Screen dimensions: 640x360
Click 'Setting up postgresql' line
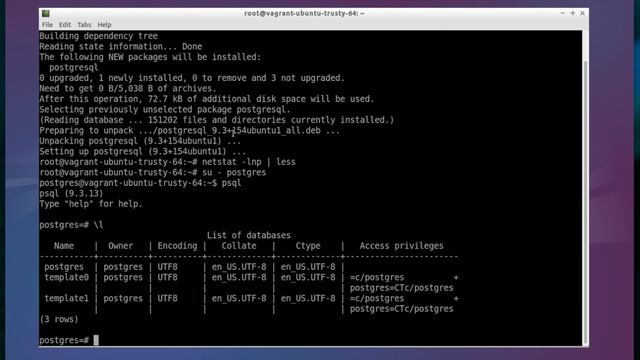point(142,151)
